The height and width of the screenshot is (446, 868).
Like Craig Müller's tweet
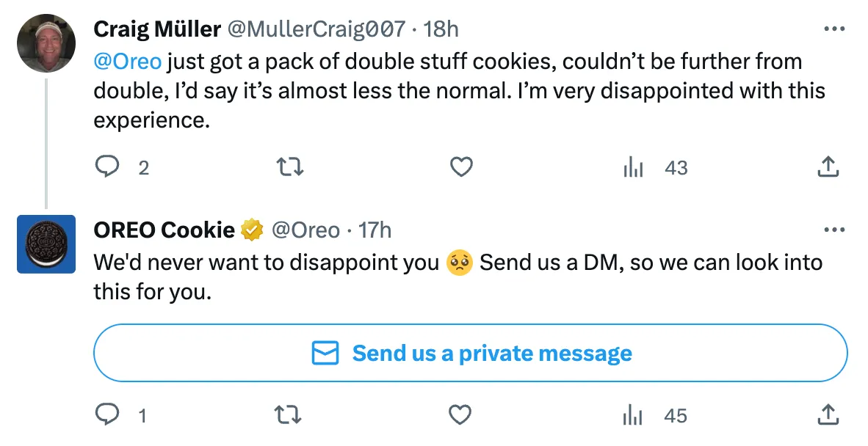460,168
